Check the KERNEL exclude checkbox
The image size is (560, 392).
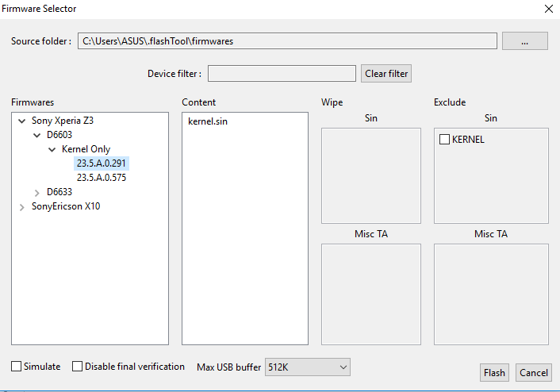[x=444, y=139]
